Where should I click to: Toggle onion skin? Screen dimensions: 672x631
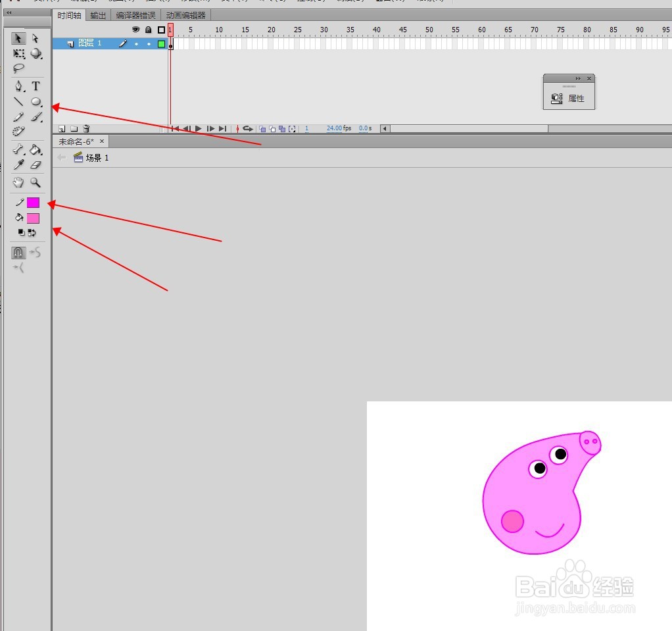(x=262, y=129)
